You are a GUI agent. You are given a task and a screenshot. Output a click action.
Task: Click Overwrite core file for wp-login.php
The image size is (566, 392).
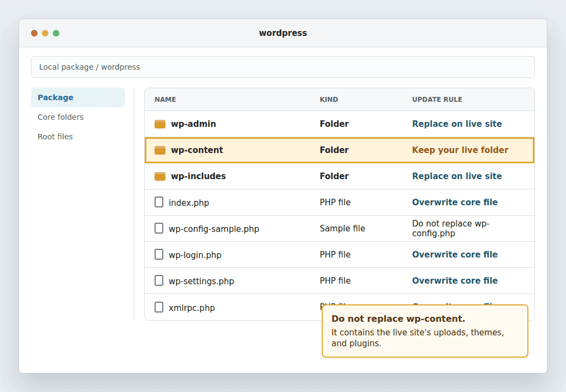tap(455, 254)
